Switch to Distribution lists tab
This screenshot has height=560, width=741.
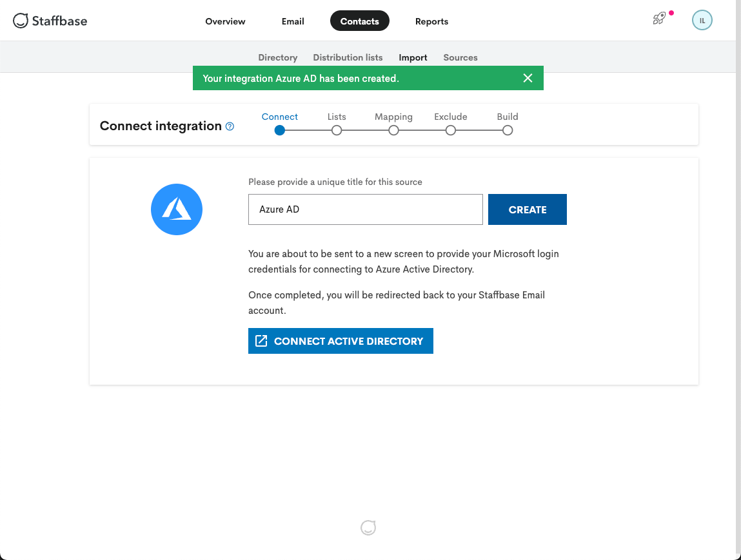[348, 57]
